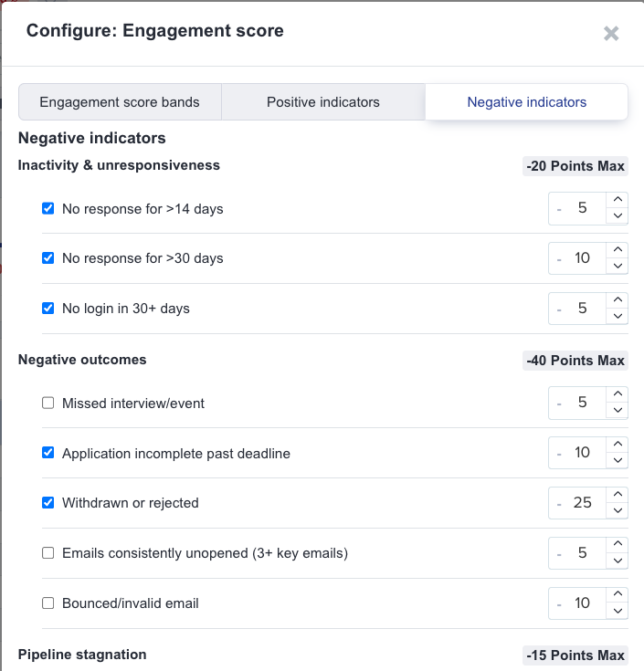Increment No login in 30+ days points
This screenshot has width=644, height=671.
(x=618, y=300)
